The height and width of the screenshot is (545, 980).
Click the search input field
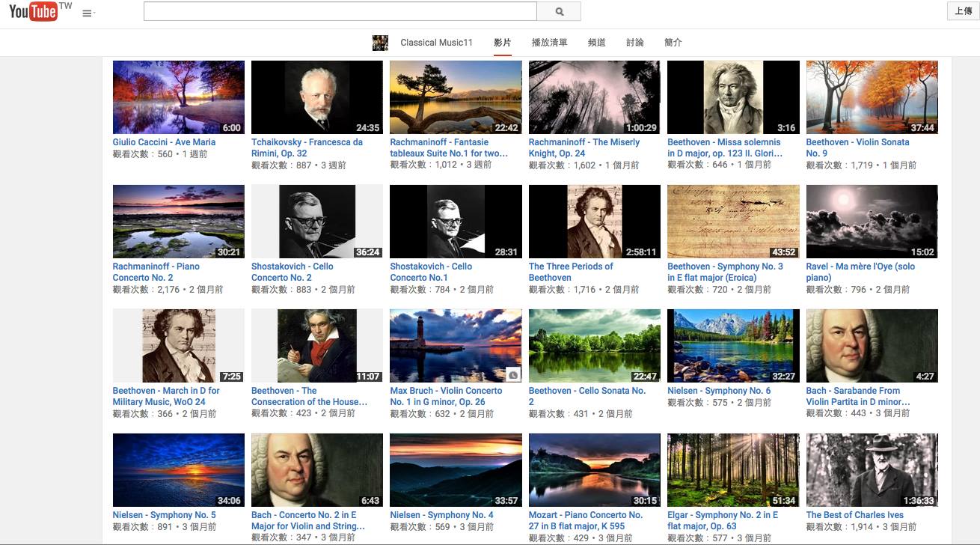point(340,11)
